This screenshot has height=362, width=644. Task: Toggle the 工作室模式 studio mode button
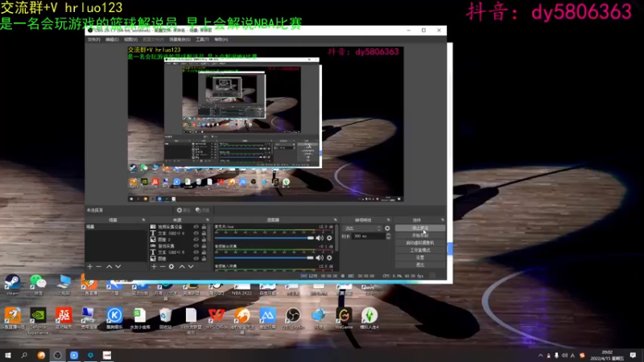(419, 250)
